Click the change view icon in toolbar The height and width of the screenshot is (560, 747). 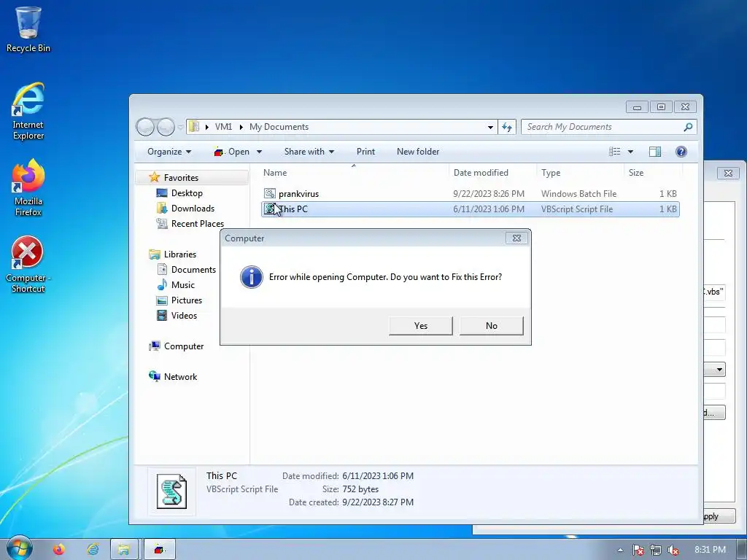click(x=614, y=152)
